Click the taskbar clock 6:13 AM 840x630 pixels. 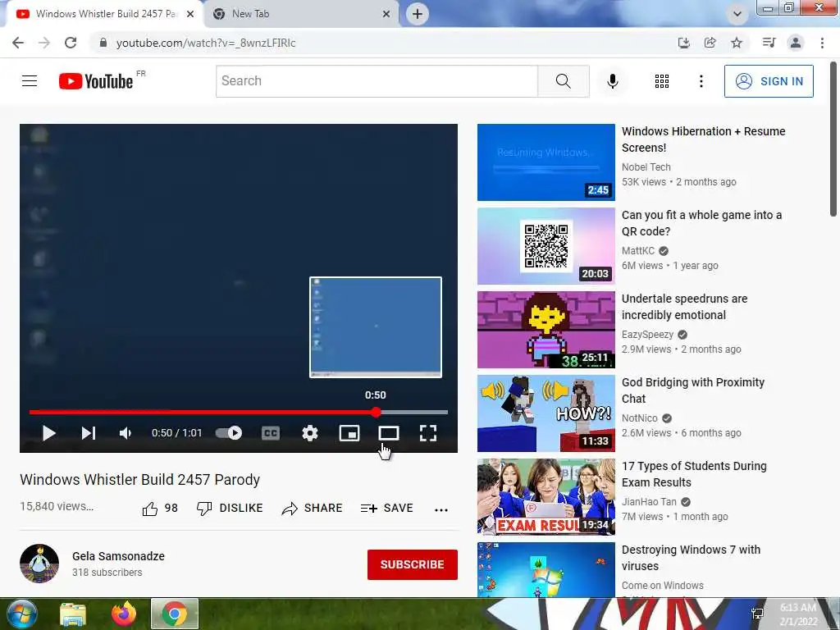[798, 614]
